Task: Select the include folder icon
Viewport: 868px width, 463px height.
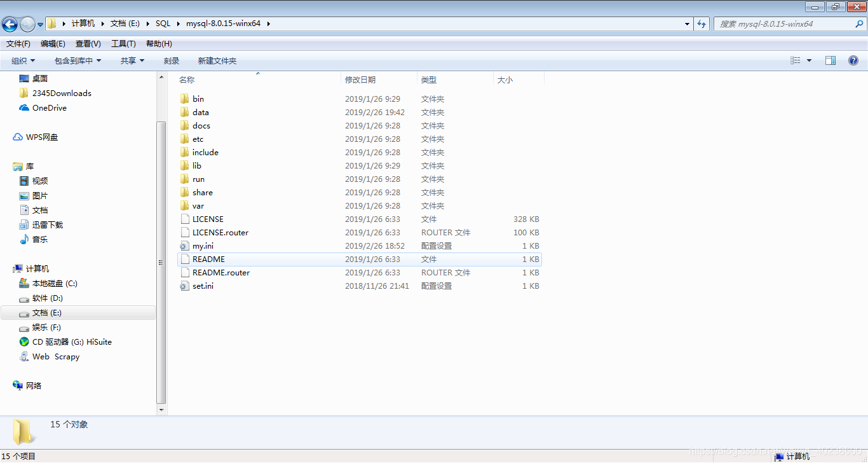Action: tap(185, 152)
